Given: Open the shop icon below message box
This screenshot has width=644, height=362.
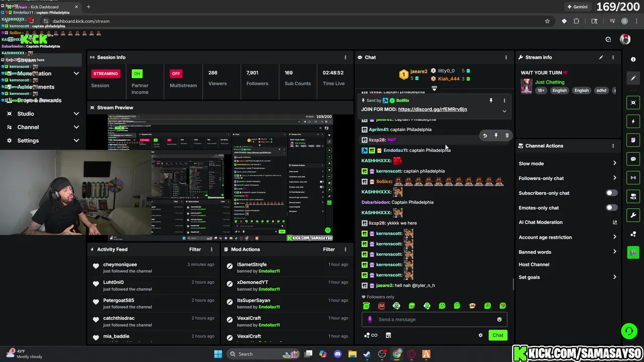Looking at the screenshot, I should tap(388, 335).
